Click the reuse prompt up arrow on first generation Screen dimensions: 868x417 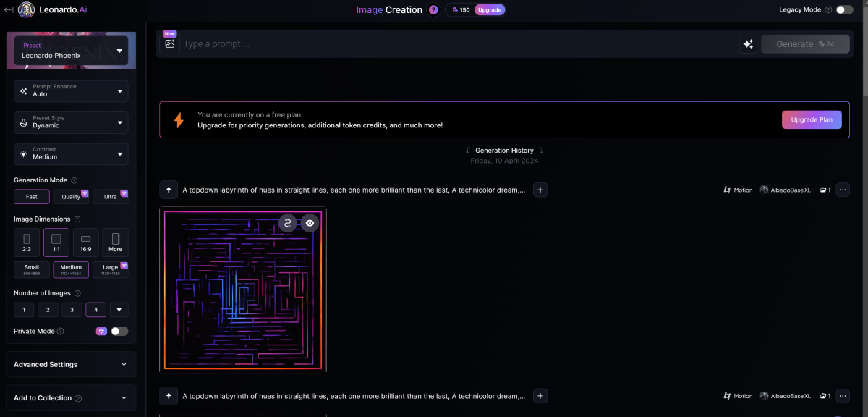click(x=169, y=190)
